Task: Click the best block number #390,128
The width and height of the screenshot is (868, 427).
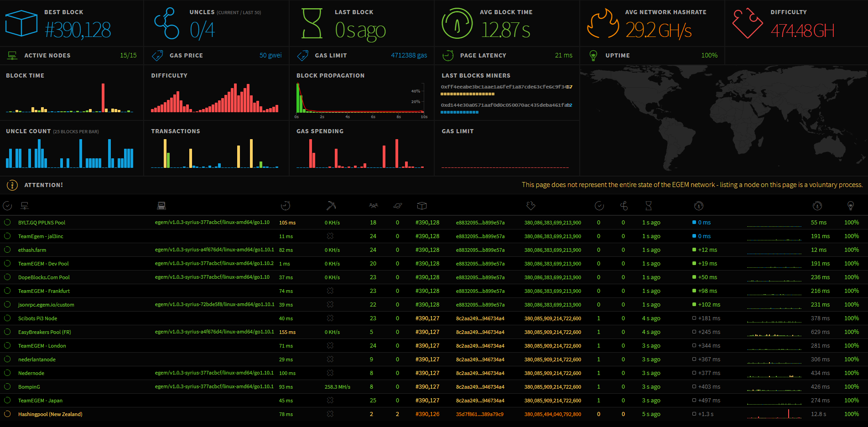Action: click(78, 31)
